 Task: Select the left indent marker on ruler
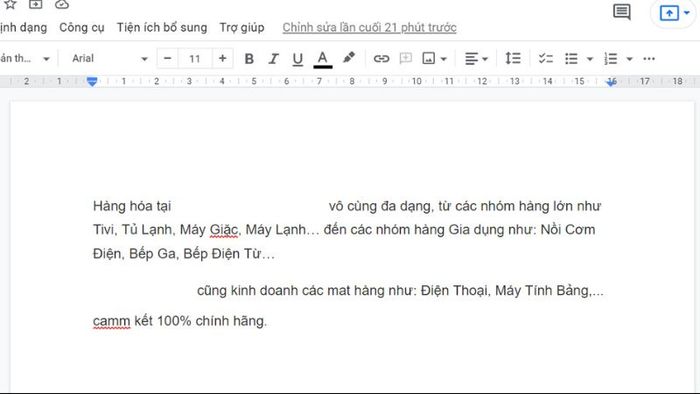pyautogui.click(x=92, y=82)
